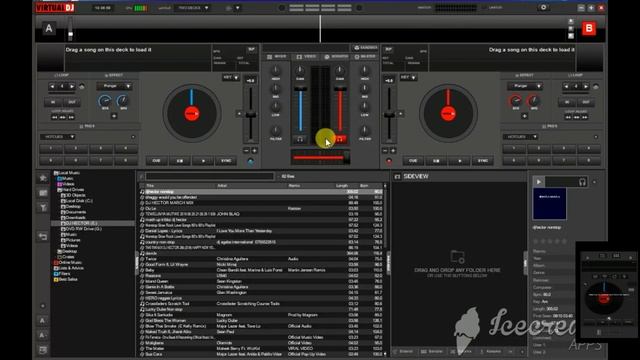640x360 pixels.
Task: Click the deck A loop size increase arrow
Action: [x=72, y=87]
